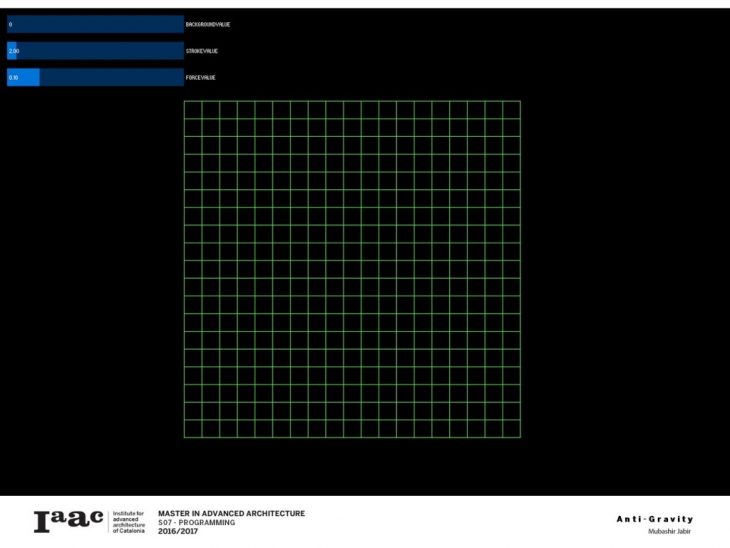This screenshot has height=548, width=730.
Task: Click the BACKGROUNDVALUE slider bar
Action: click(x=95, y=24)
